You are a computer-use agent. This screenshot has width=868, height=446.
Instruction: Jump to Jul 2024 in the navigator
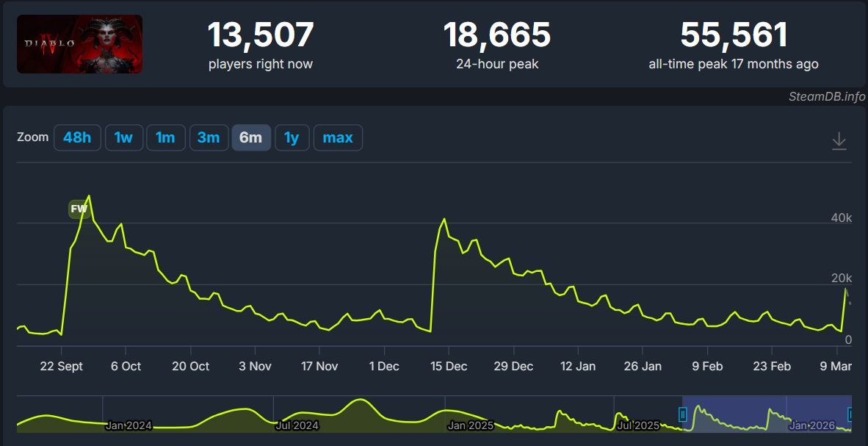tap(297, 425)
